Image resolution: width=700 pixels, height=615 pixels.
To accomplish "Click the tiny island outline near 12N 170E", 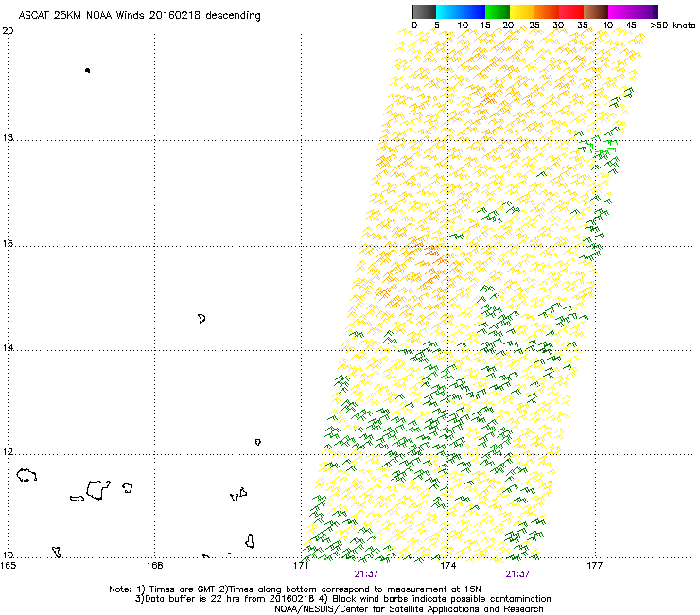I will point(258,442).
